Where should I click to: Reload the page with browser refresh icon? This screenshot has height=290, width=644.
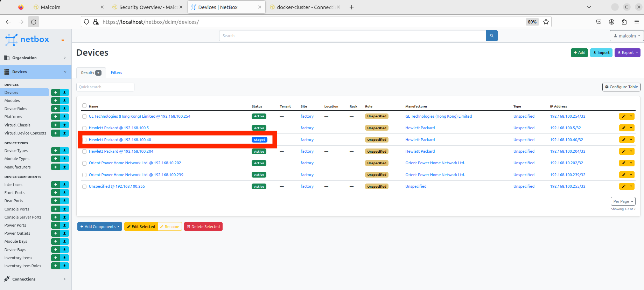pos(34,22)
